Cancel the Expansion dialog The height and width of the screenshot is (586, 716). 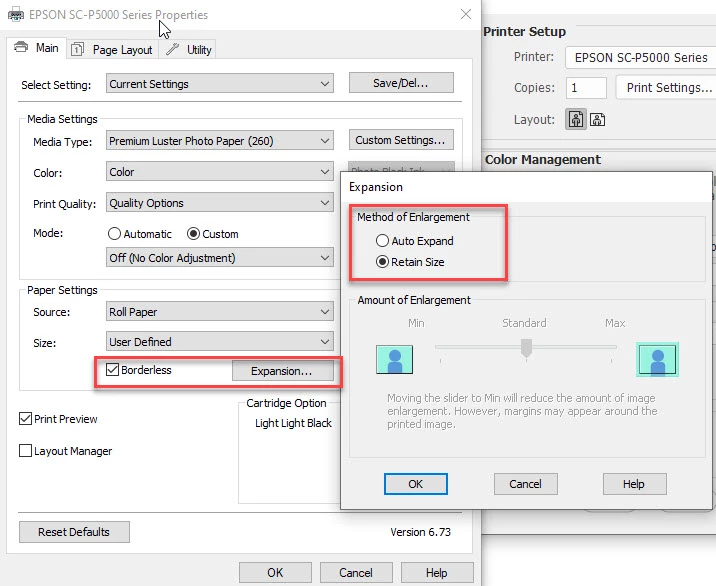(x=526, y=484)
